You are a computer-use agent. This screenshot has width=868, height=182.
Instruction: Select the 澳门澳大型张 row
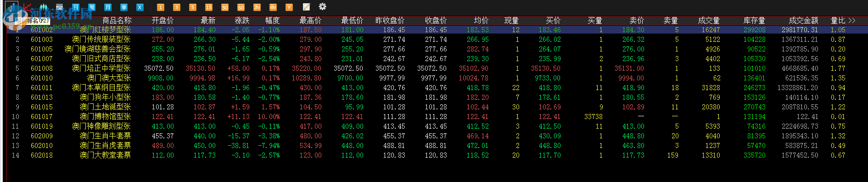pyautogui.click(x=437, y=78)
